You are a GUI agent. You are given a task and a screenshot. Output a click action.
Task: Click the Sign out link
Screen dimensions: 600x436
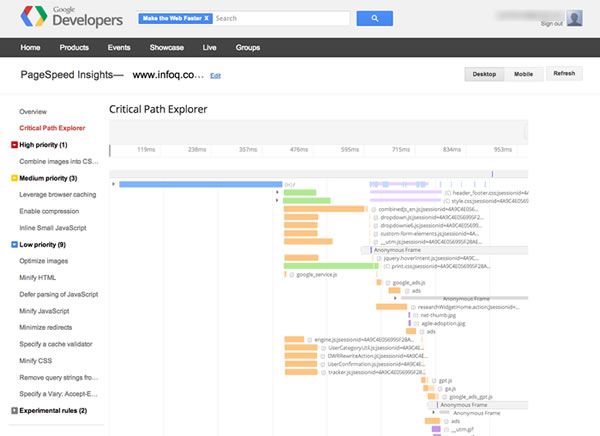coord(551,24)
